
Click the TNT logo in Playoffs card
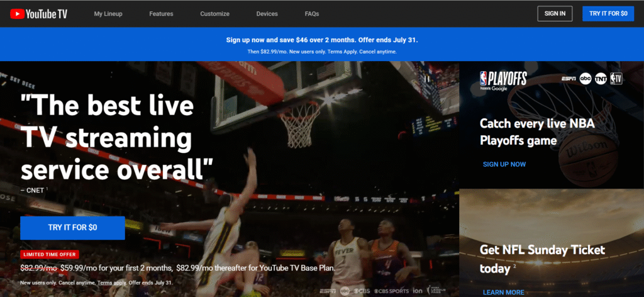tap(601, 79)
